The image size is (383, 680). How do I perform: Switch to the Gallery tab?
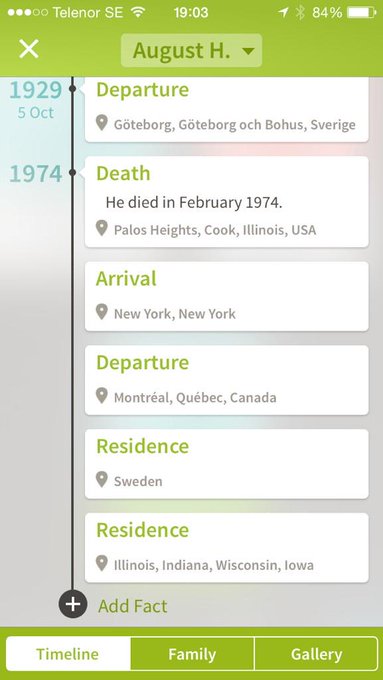[316, 654]
